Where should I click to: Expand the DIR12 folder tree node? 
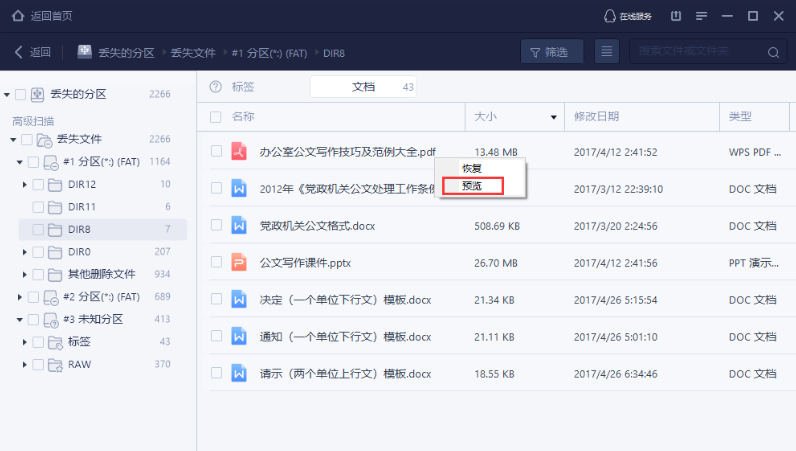25,184
